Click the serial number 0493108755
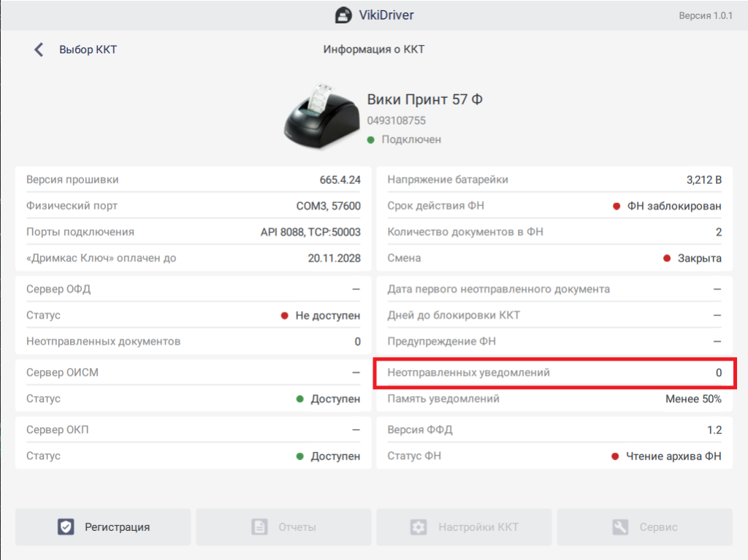The image size is (748, 560). (x=396, y=120)
